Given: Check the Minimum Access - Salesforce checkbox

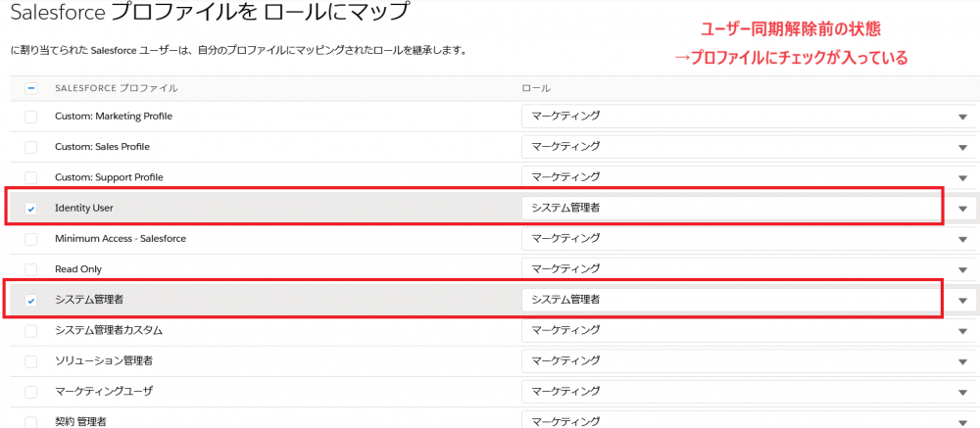Looking at the screenshot, I should pyautogui.click(x=30, y=239).
